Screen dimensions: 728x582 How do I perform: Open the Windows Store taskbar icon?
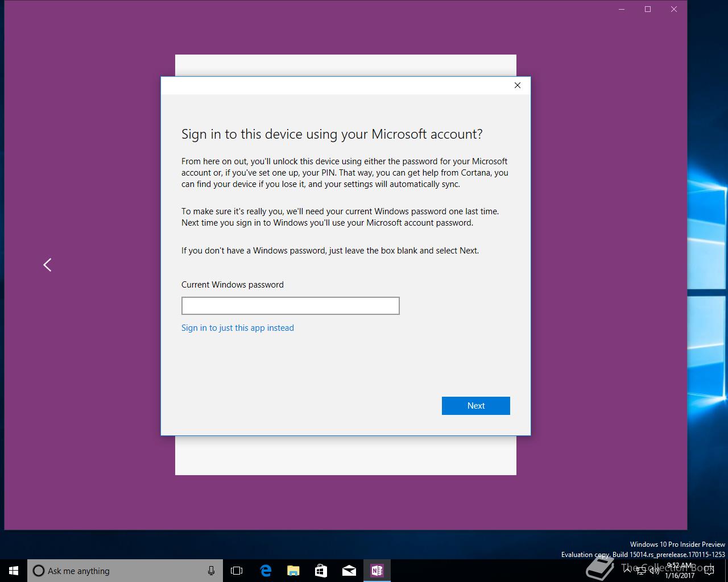pyautogui.click(x=321, y=571)
